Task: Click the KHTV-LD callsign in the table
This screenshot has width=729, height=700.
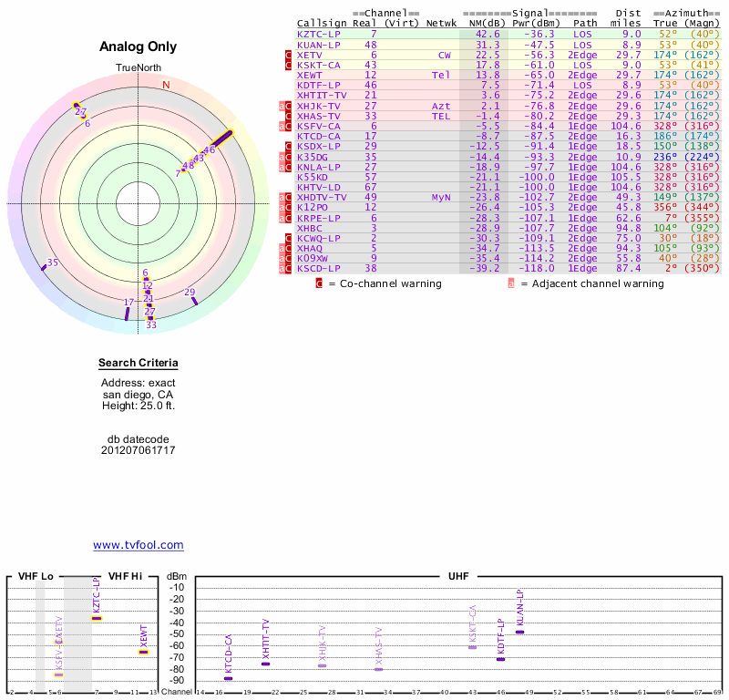Action: click(x=318, y=187)
